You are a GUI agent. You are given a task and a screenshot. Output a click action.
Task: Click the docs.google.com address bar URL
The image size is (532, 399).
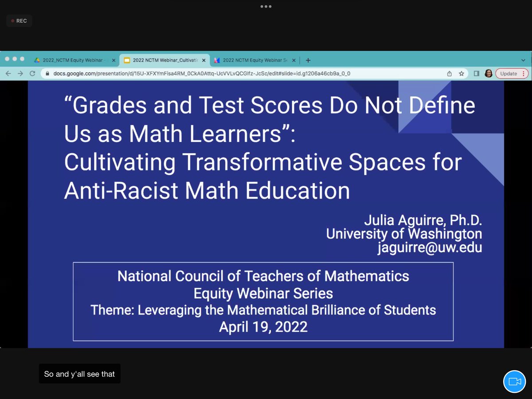(x=202, y=74)
